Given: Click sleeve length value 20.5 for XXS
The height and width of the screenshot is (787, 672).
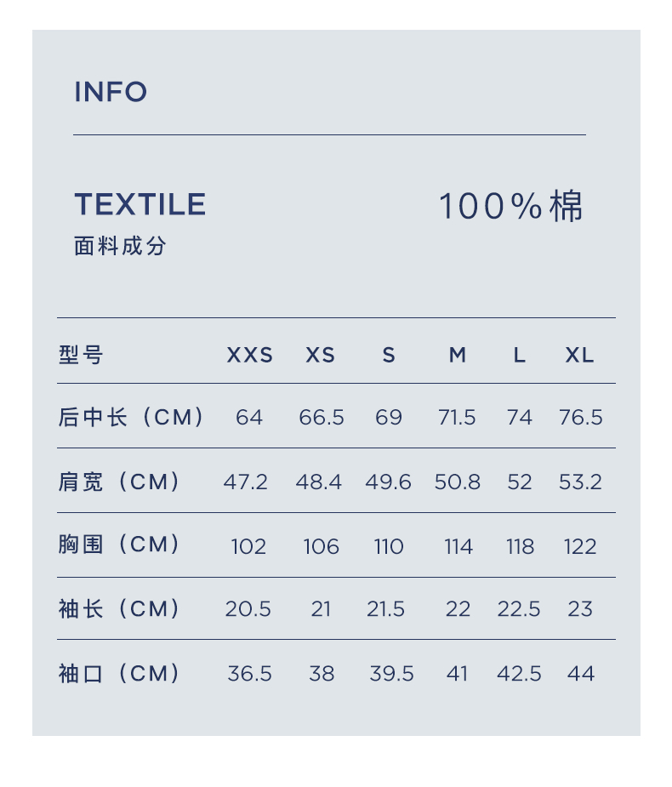Looking at the screenshot, I should [x=248, y=609].
